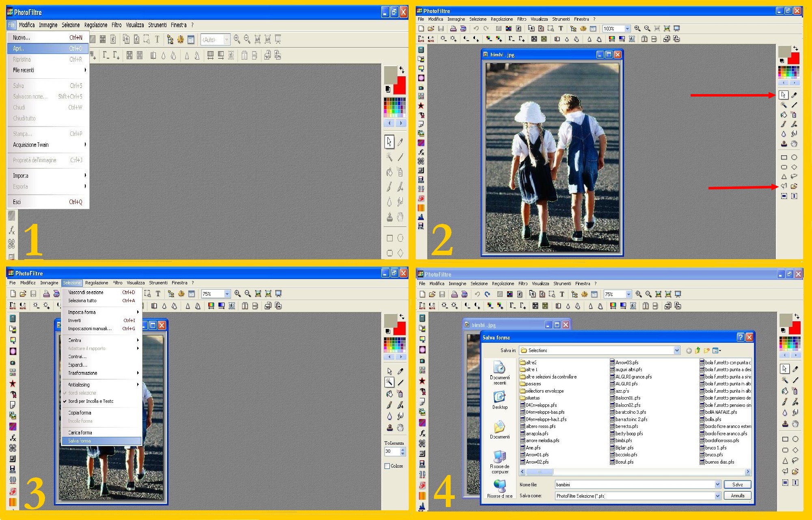The image size is (812, 520).
Task: Expand the 'Salva in' Selections folder dropdown
Action: coord(676,350)
